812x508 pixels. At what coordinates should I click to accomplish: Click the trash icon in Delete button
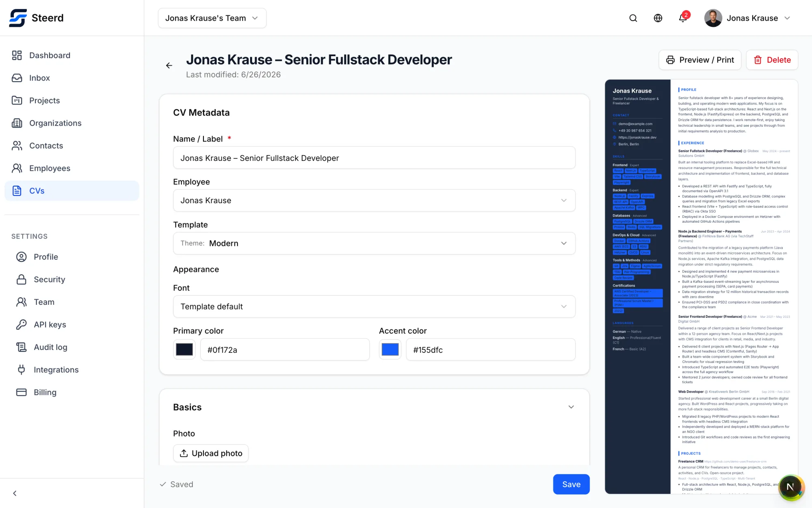click(758, 60)
